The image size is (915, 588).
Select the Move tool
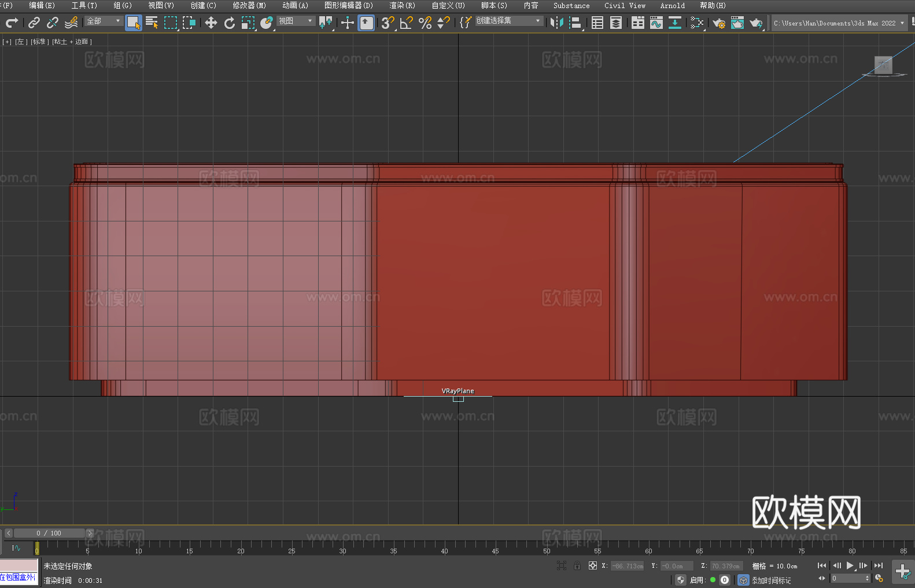(x=211, y=23)
